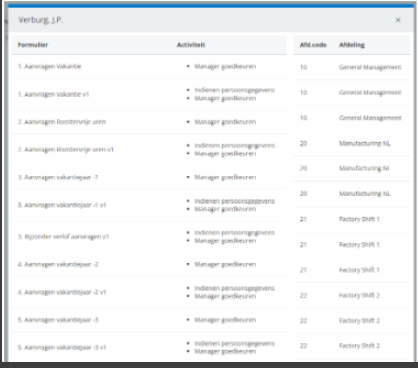Viewport: 418px width, 368px height.
Task: Click 'Manager goedkeuren' for 4. Aanvragen vakantiejaar -2 v1
Action: point(225,296)
